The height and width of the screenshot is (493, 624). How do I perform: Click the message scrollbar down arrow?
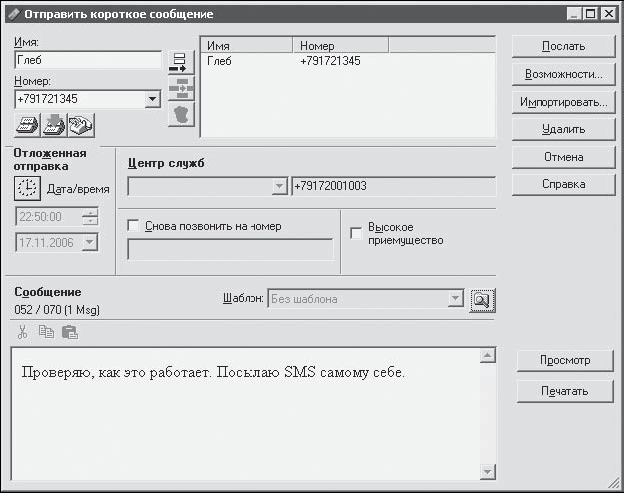click(x=488, y=472)
